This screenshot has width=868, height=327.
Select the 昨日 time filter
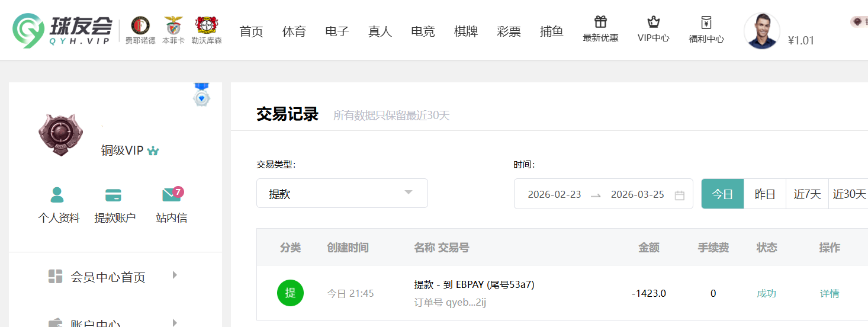[x=764, y=194]
